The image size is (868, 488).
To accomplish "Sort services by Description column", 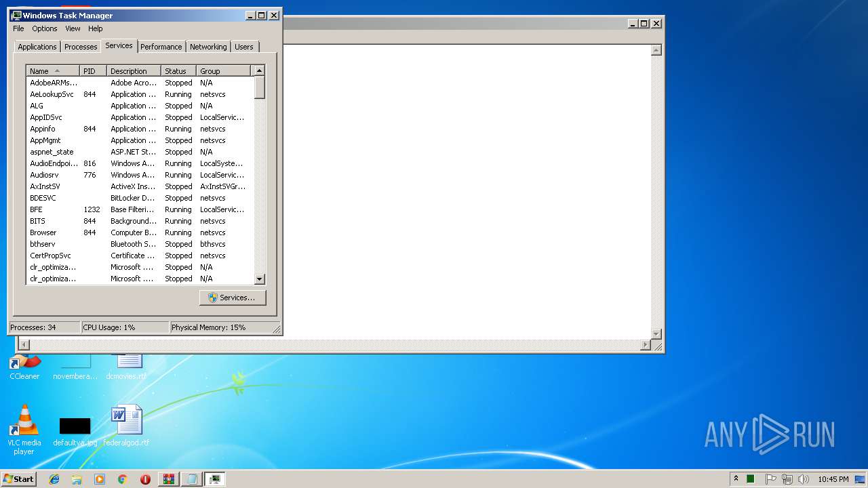I will [134, 71].
